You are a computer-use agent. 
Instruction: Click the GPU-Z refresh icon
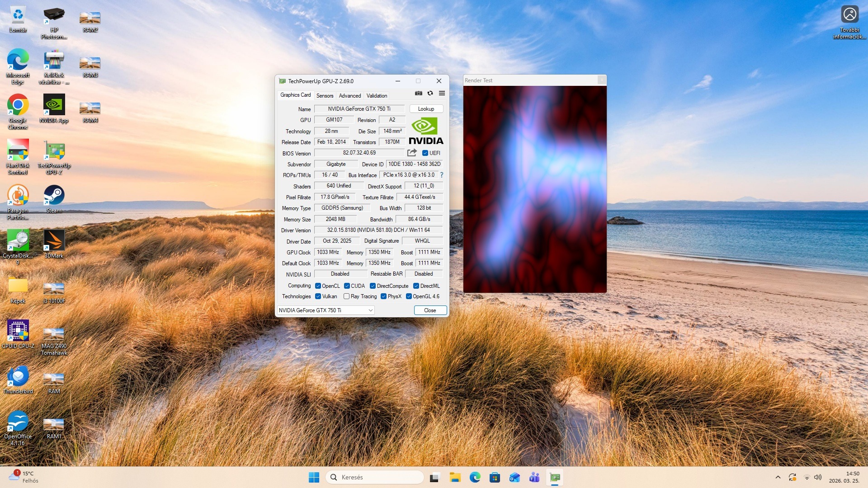[x=430, y=94]
